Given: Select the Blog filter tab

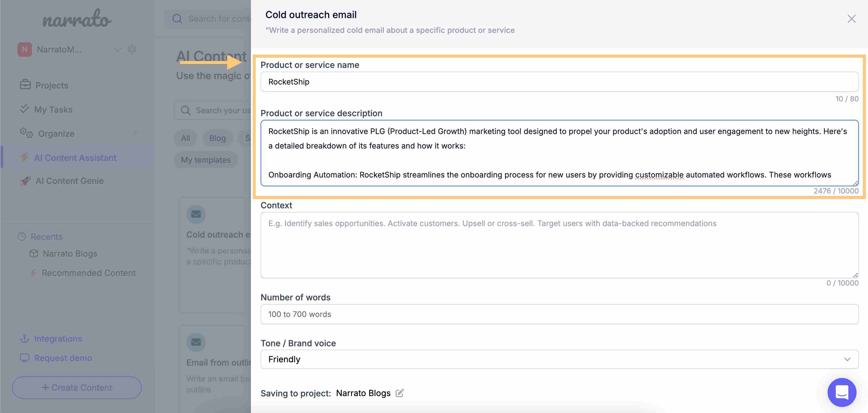Looking at the screenshot, I should point(218,138).
